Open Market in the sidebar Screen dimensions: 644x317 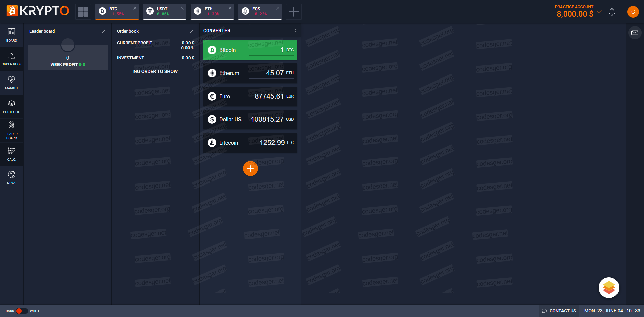12,83
